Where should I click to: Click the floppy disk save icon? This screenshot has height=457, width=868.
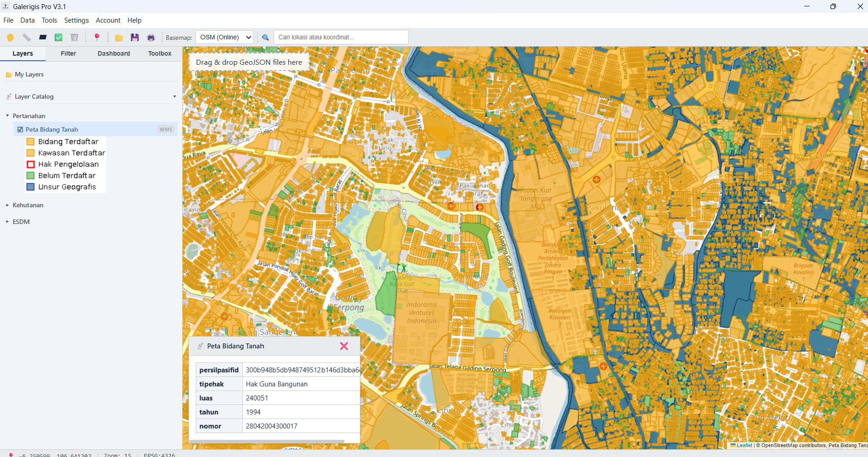coord(135,38)
